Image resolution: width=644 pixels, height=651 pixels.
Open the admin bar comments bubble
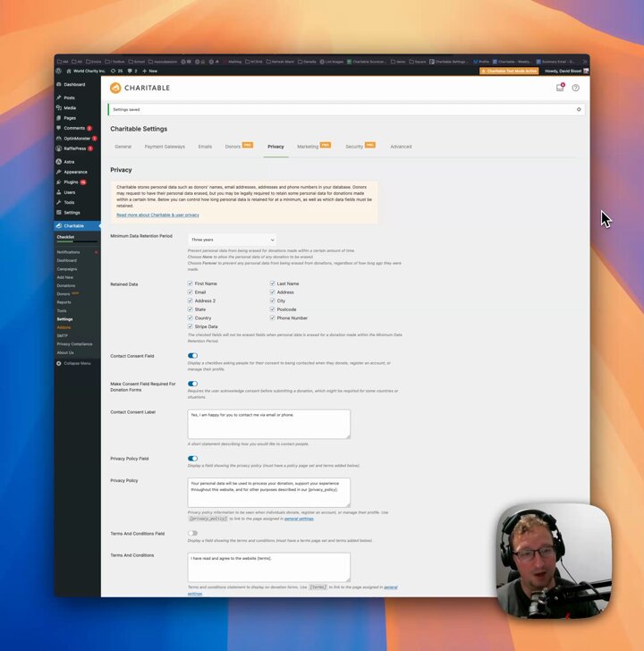coord(132,71)
